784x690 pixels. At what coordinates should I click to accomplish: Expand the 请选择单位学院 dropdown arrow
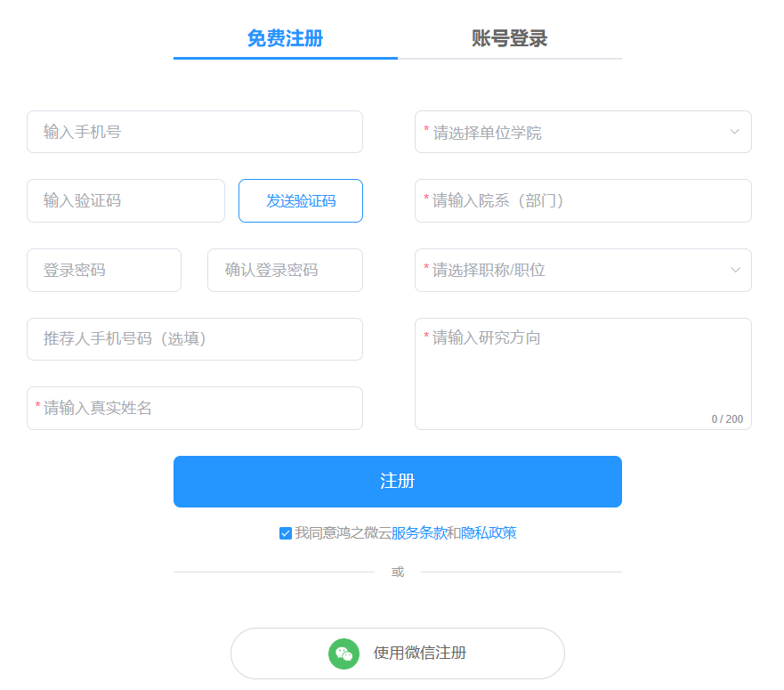(734, 132)
